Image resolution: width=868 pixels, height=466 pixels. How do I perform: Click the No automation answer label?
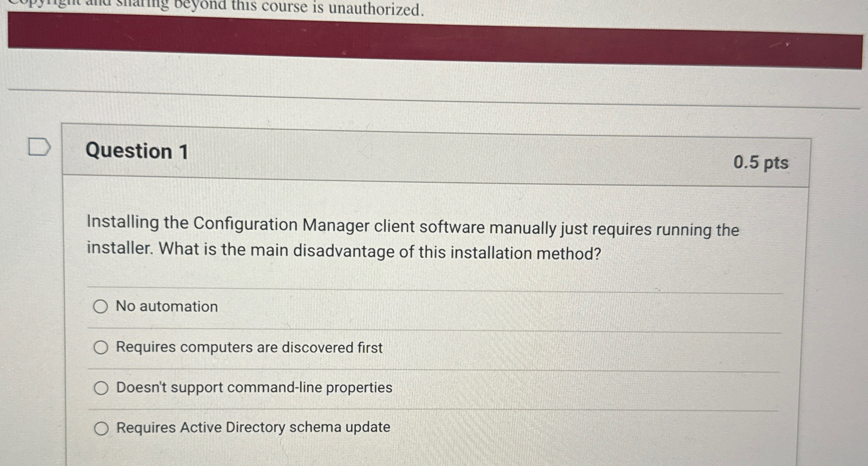pos(166,306)
